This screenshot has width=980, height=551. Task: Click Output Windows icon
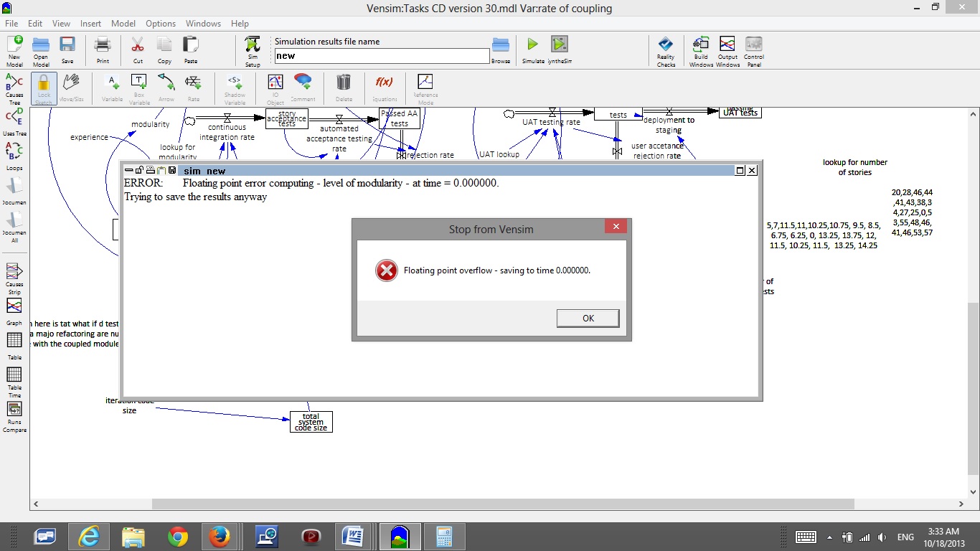point(727,52)
